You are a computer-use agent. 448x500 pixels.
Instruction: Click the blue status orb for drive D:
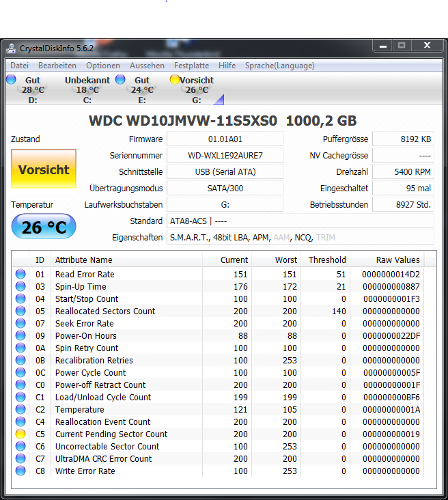11,79
